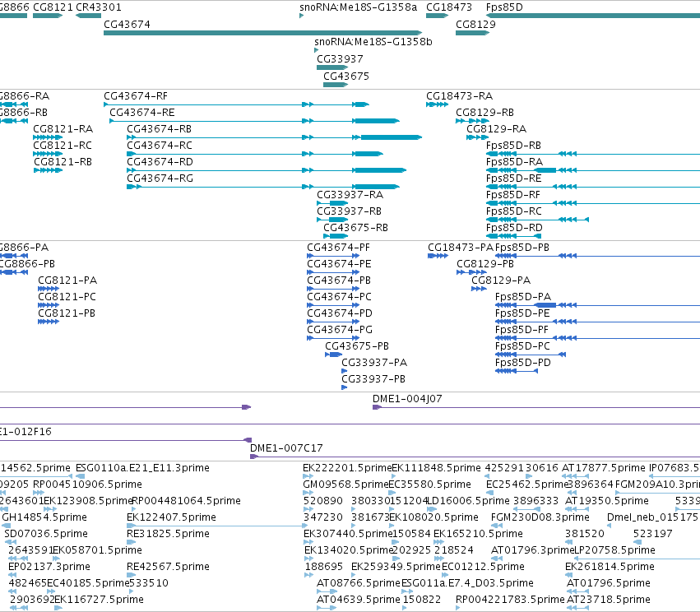
Task: Click the CG43675 gene label
Action: (x=346, y=76)
